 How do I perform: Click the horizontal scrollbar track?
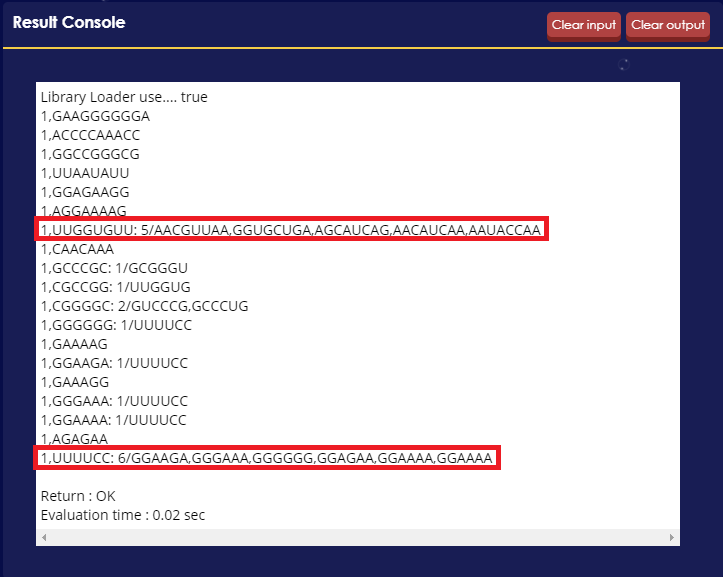point(358,537)
